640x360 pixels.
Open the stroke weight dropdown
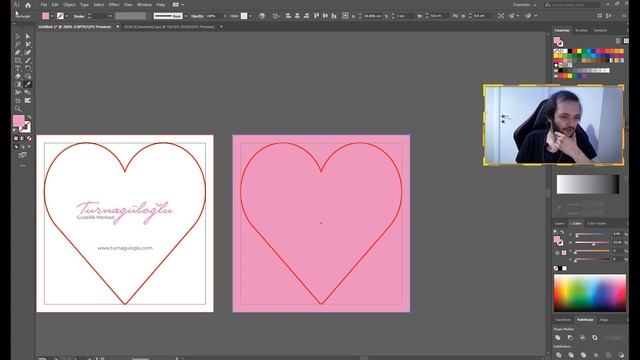[x=110, y=16]
